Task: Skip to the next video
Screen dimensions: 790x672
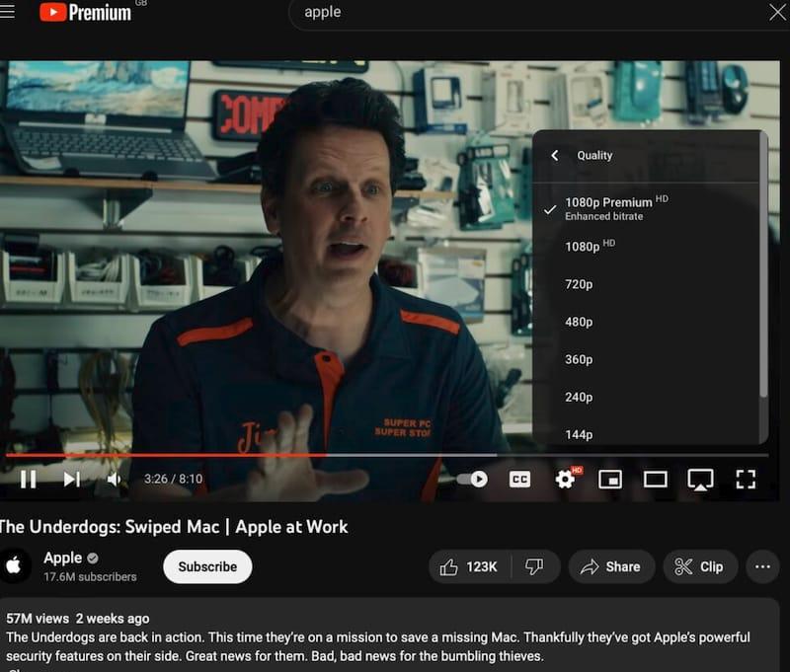Action: click(x=71, y=480)
